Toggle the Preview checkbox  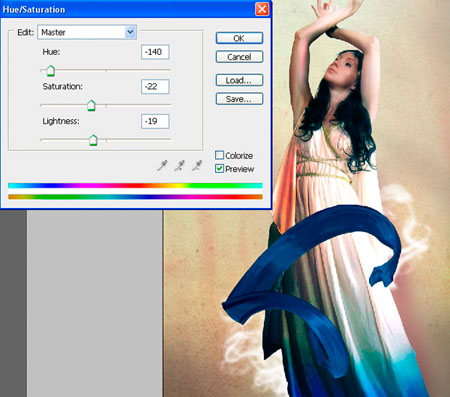tap(219, 169)
